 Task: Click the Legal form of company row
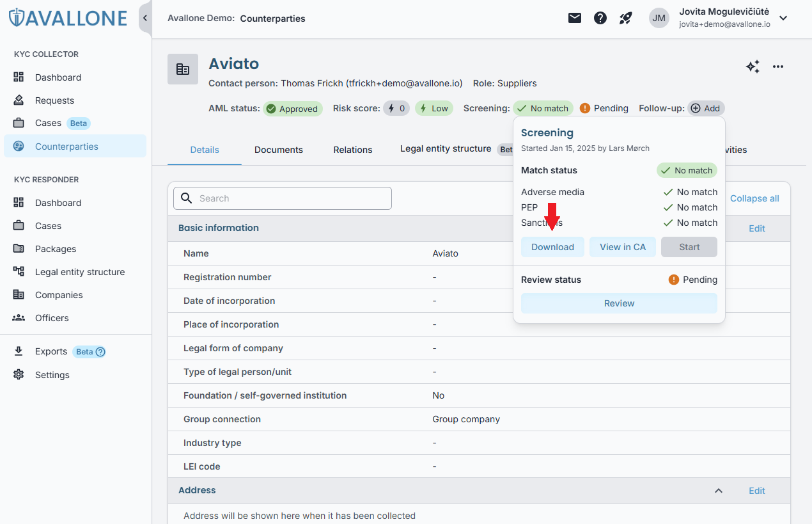[479, 348]
